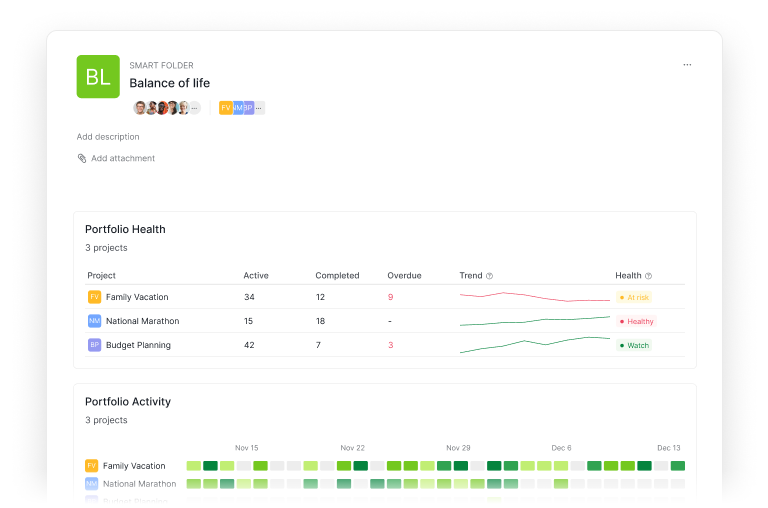Click the Overdue column header
Viewport: 768px width, 508px height.
pos(404,275)
